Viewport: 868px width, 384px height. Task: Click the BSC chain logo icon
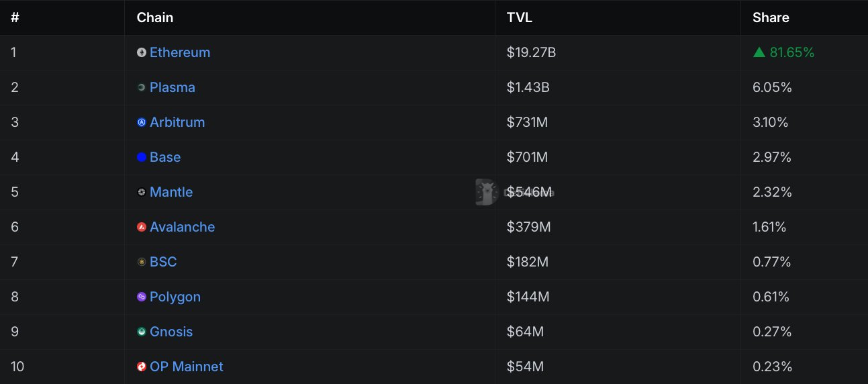(142, 262)
